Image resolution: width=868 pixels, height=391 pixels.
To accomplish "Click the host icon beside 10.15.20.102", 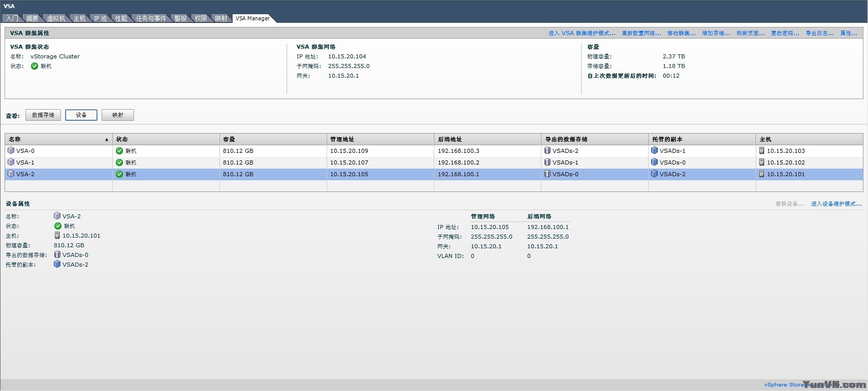I will [762, 162].
